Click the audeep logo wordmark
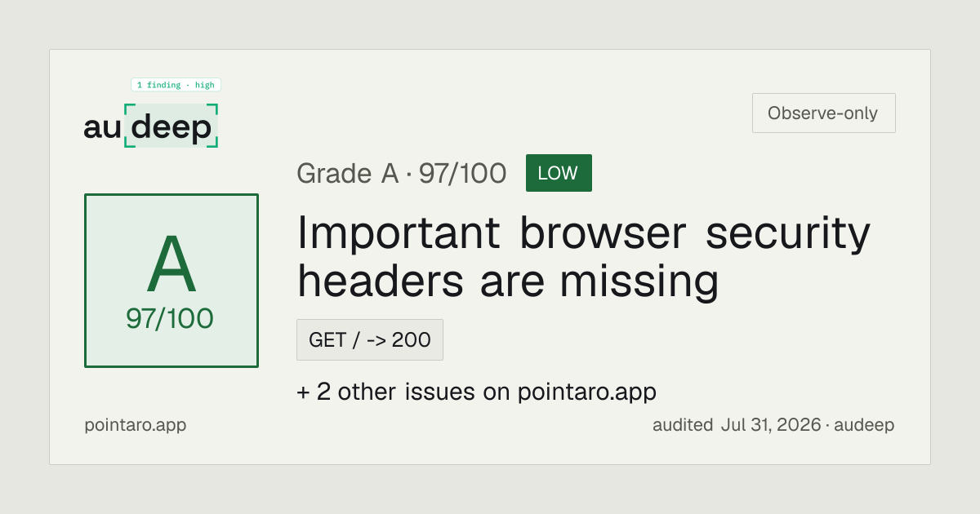 (151, 126)
